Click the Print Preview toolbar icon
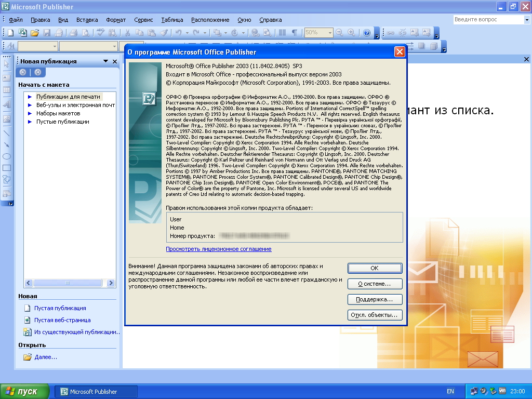Screen dimensions: 532x399 tap(86, 33)
